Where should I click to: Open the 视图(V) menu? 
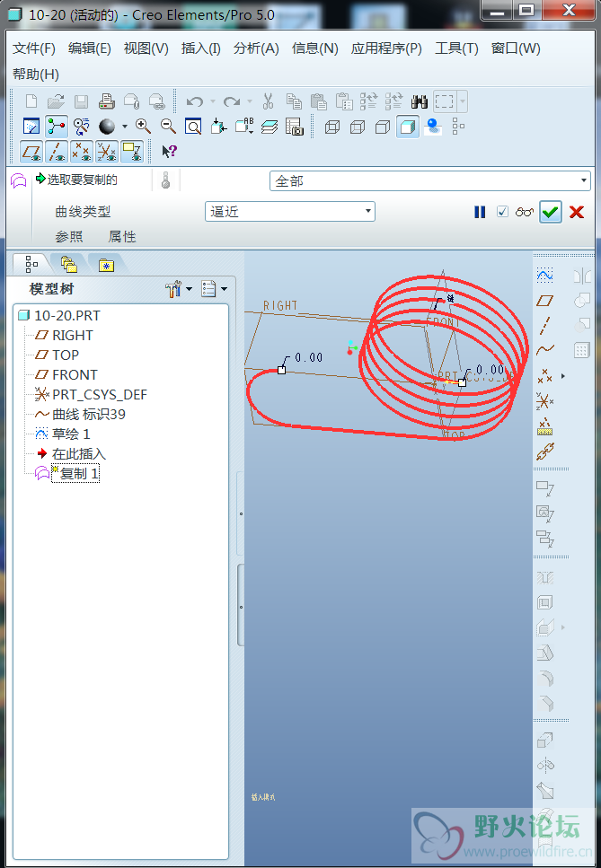click(146, 48)
